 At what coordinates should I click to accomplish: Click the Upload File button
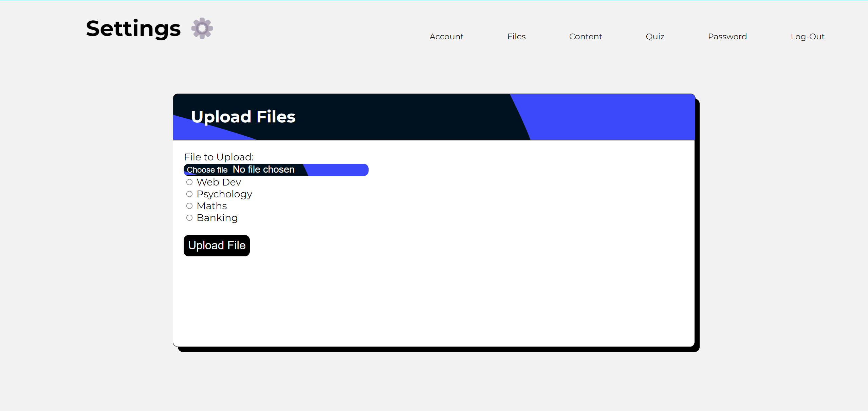pyautogui.click(x=217, y=245)
